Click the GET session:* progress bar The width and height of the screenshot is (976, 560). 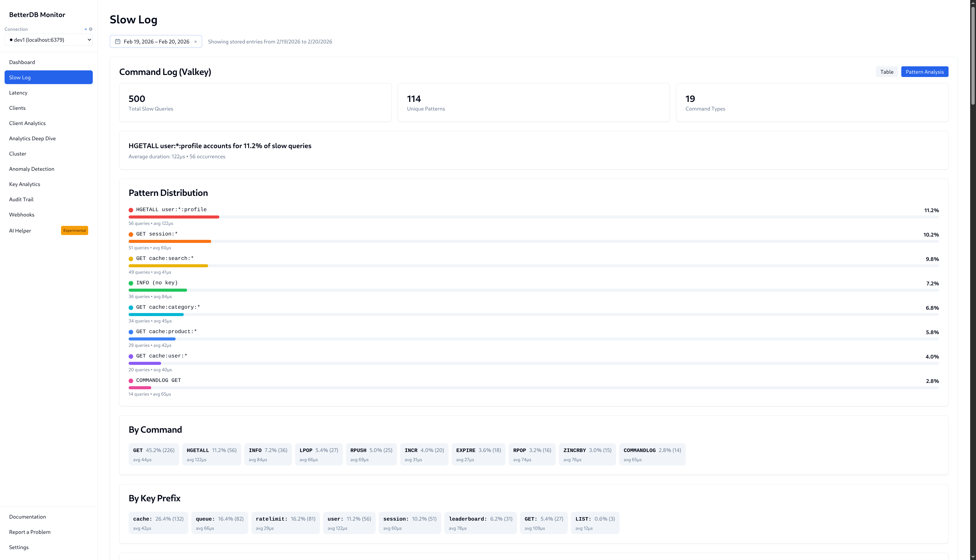click(170, 241)
